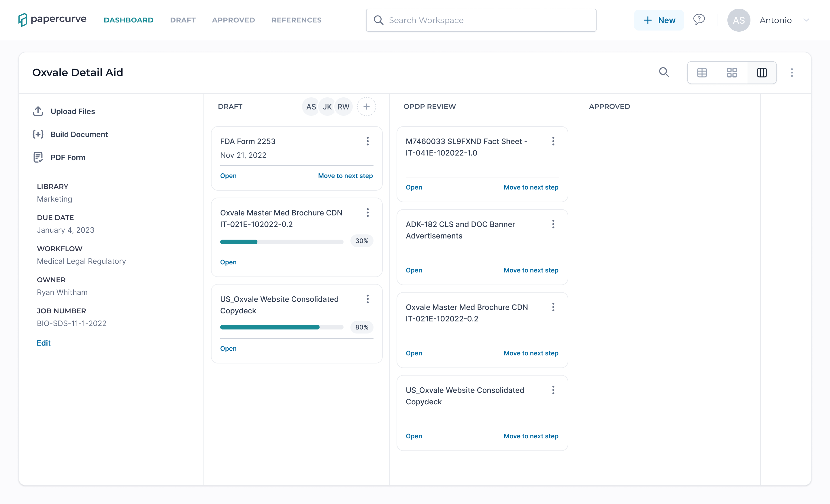Expand the Antonio account dropdown
The height and width of the screenshot is (504, 830).
coord(806,20)
